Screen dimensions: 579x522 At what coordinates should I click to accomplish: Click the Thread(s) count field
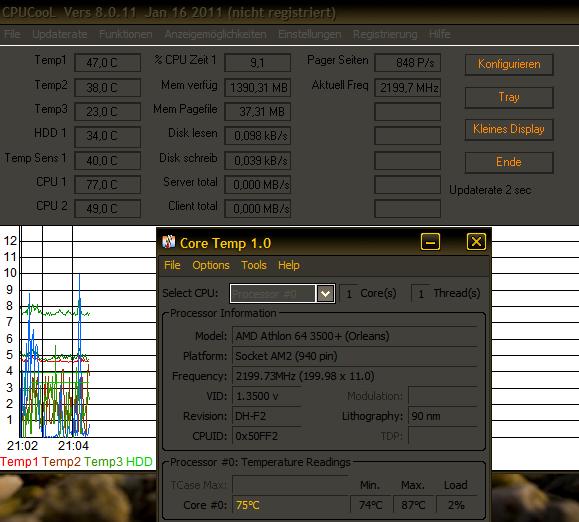pos(421,294)
